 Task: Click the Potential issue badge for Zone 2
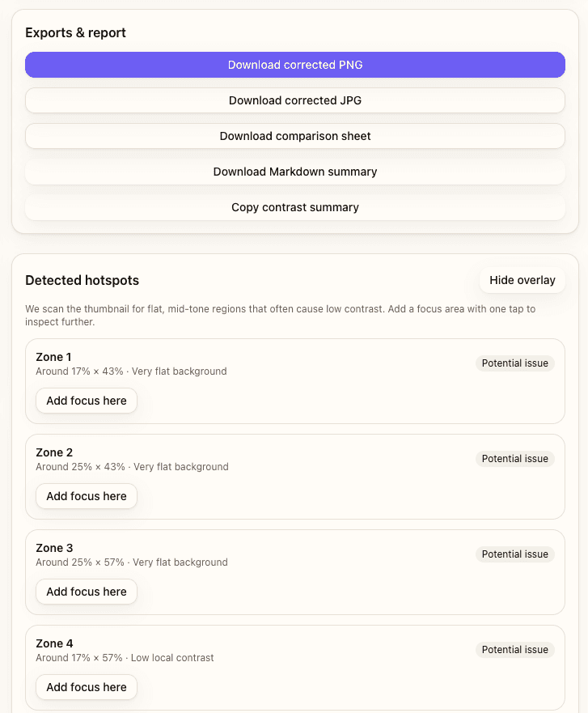514,458
